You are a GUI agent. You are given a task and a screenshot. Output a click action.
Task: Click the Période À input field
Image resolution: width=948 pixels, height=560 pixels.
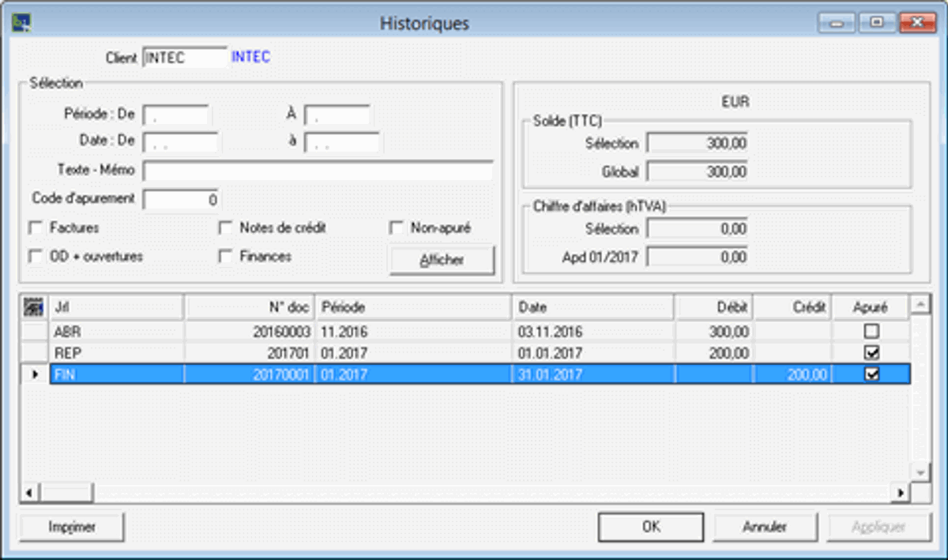[338, 115]
